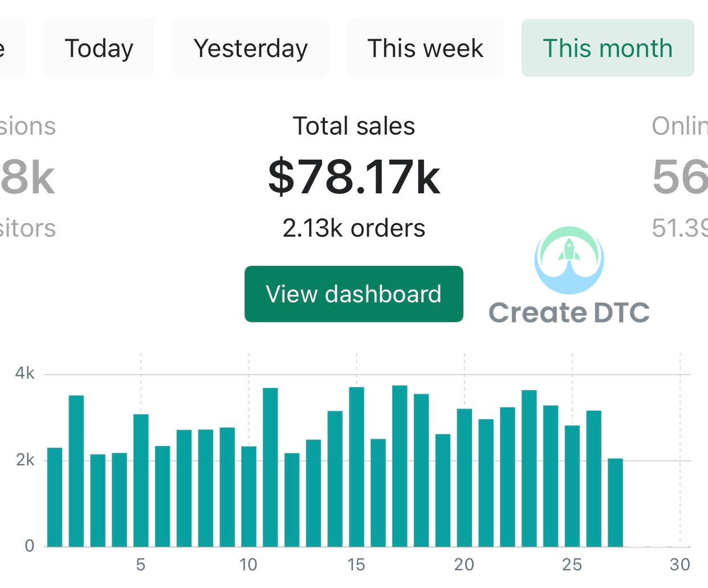Open the This week tab
Screen dimensions: 708x588
(x=425, y=48)
